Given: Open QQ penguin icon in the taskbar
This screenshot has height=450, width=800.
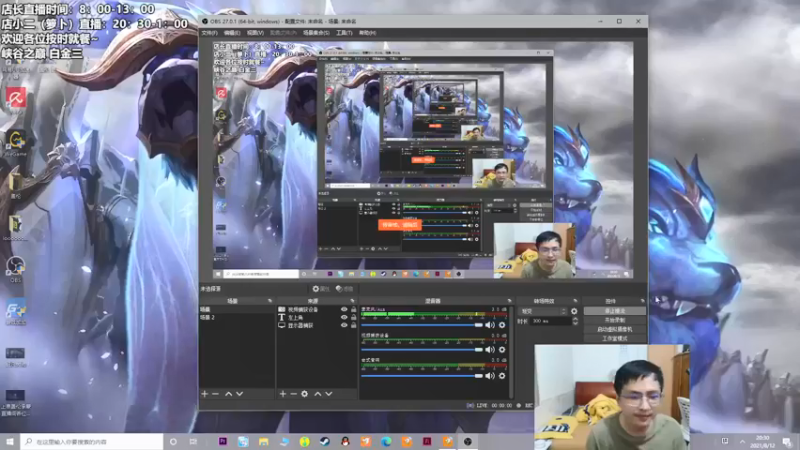Looking at the screenshot, I should pyautogui.click(x=345, y=441).
